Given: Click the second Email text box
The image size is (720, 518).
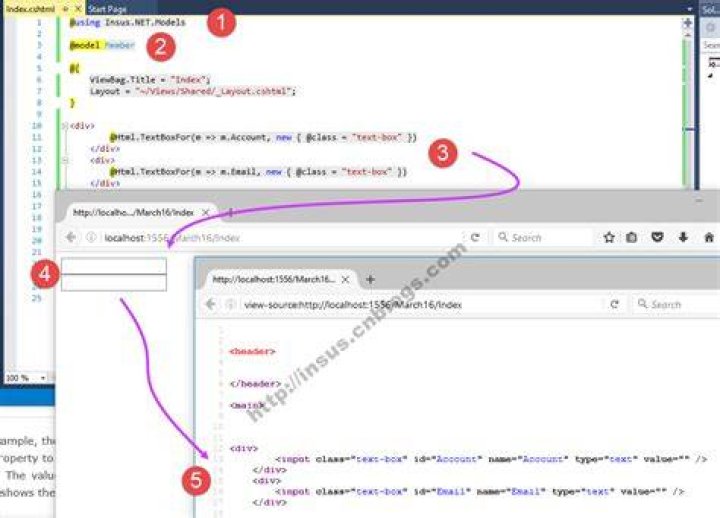Looking at the screenshot, I should tap(114, 283).
